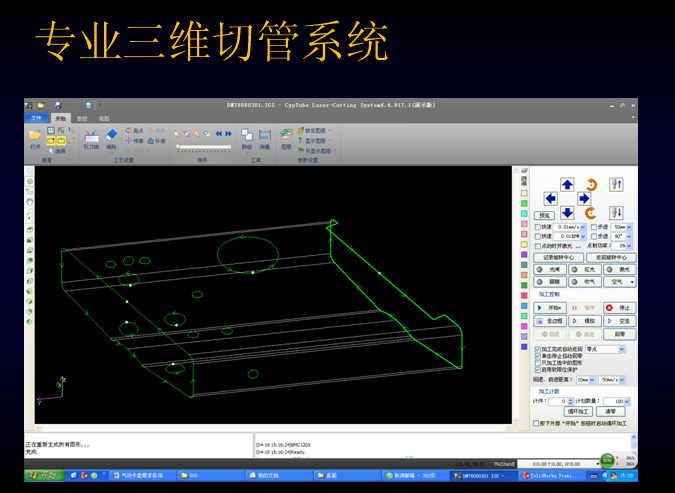Click the upper orange rotate arrow
The height and width of the screenshot is (493, 675).
pos(590,185)
